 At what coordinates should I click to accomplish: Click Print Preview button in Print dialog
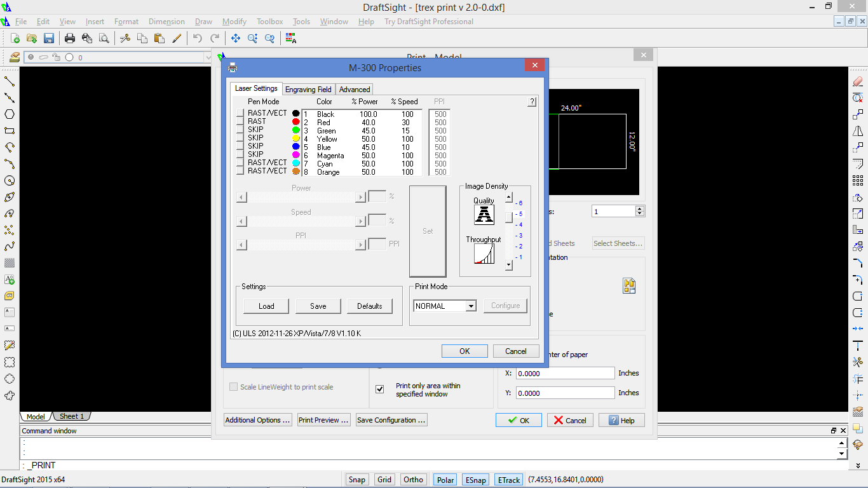click(x=324, y=420)
